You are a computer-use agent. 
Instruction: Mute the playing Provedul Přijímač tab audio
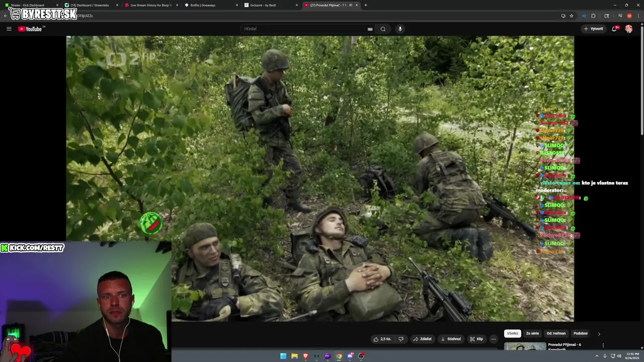coord(351,5)
